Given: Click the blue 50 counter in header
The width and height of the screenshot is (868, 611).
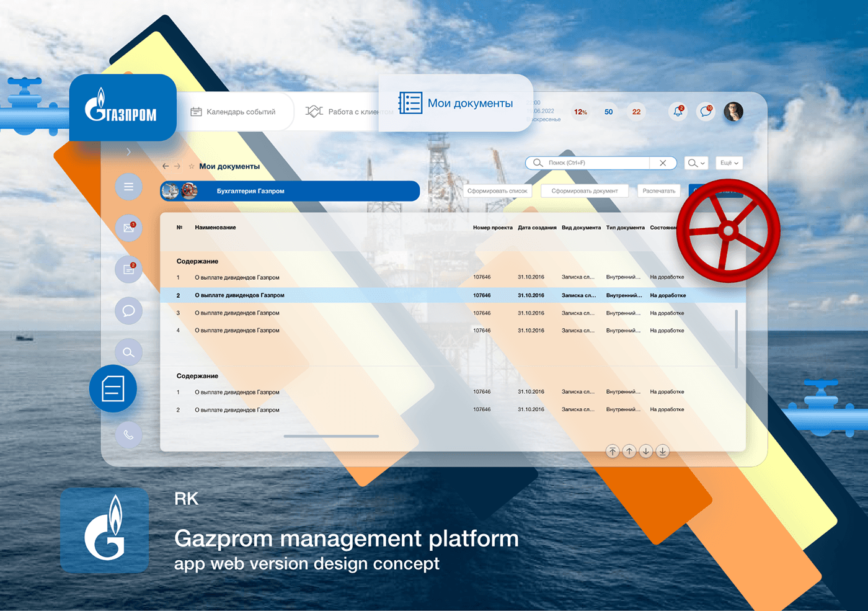Looking at the screenshot, I should coord(608,112).
